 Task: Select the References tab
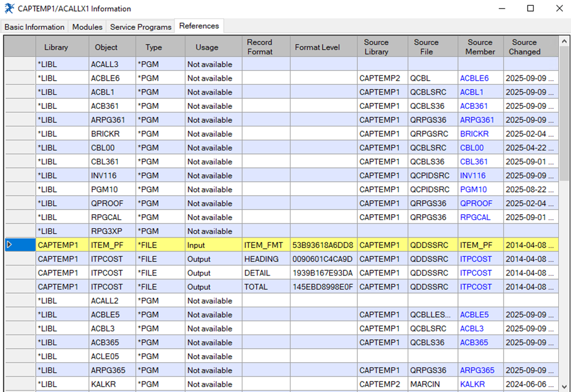coord(199,26)
